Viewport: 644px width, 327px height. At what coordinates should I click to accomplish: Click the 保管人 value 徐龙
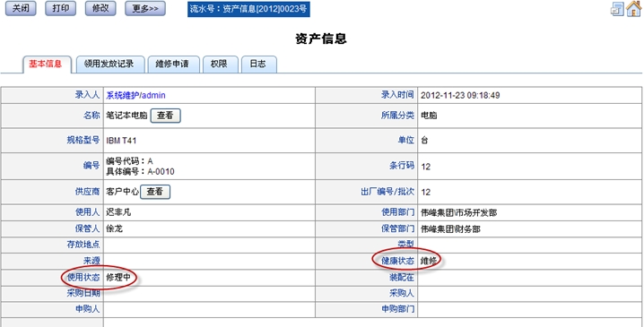point(114,229)
